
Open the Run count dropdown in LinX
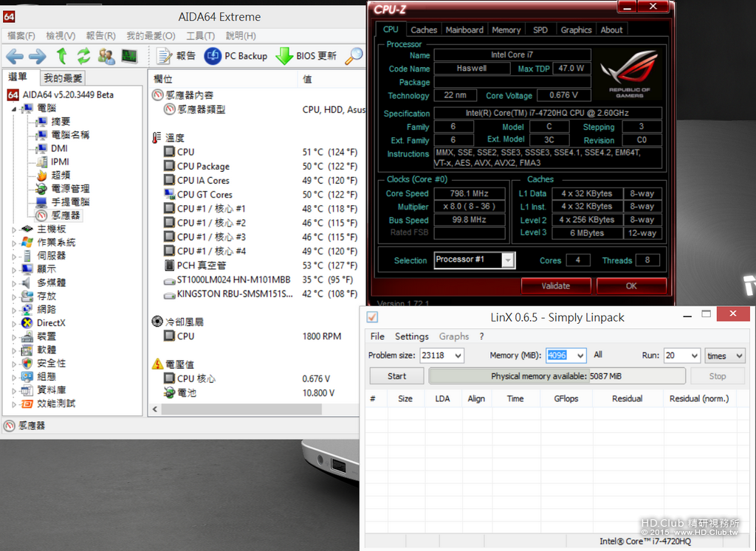tap(694, 356)
